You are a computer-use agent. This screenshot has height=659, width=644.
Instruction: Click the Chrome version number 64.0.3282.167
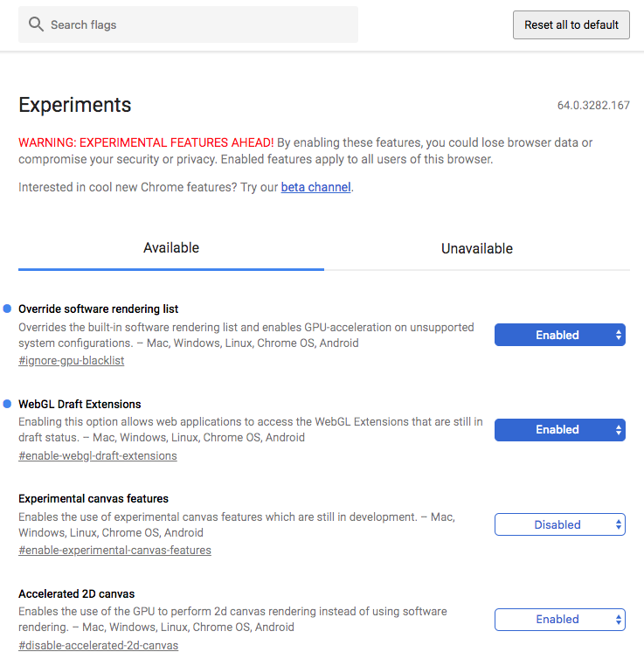point(593,106)
